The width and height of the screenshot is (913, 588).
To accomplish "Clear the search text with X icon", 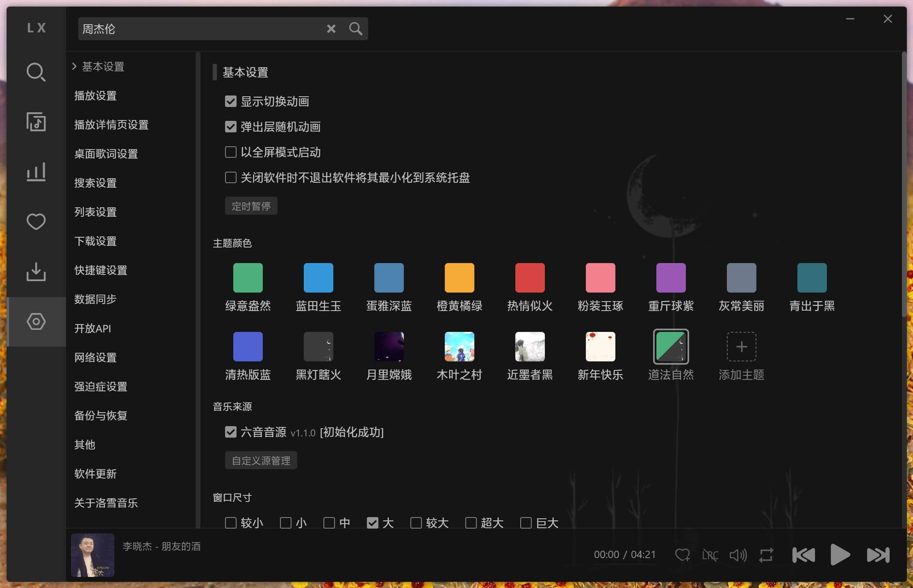I will (x=331, y=29).
